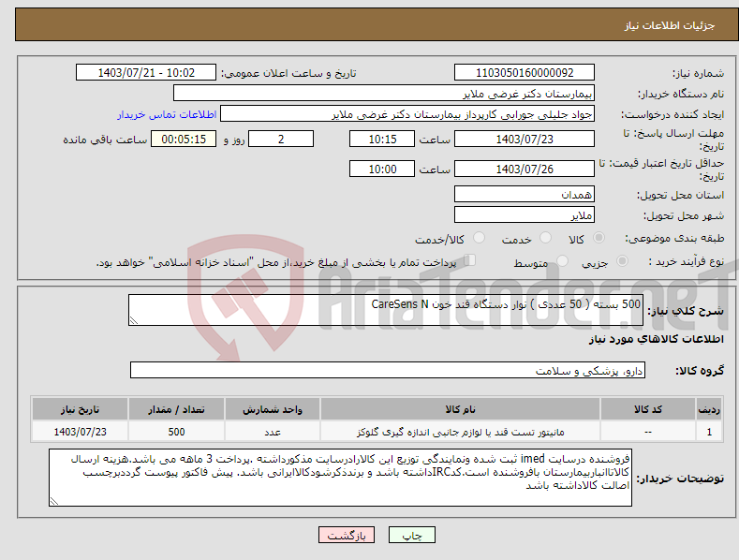The width and height of the screenshot is (739, 560).
Task: Click remaining time field 00:05:15
Action: (184, 139)
